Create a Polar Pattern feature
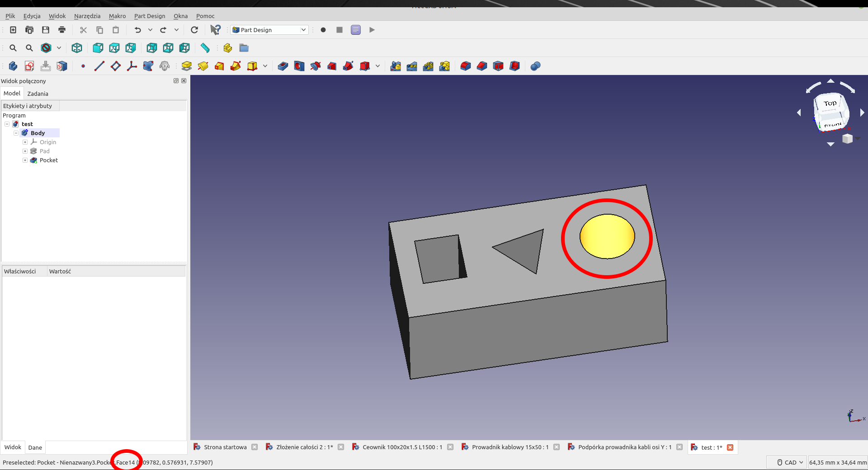This screenshot has height=470, width=868. pyautogui.click(x=428, y=66)
